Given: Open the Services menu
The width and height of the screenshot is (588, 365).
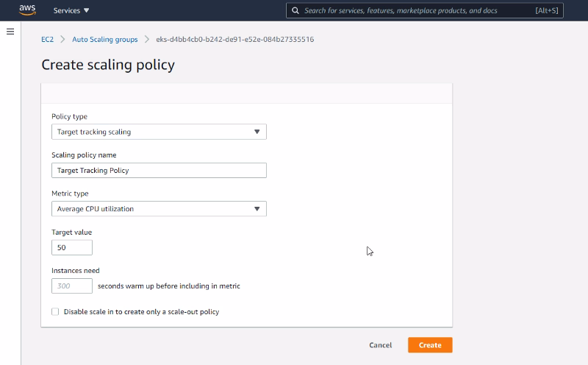Looking at the screenshot, I should coord(71,10).
